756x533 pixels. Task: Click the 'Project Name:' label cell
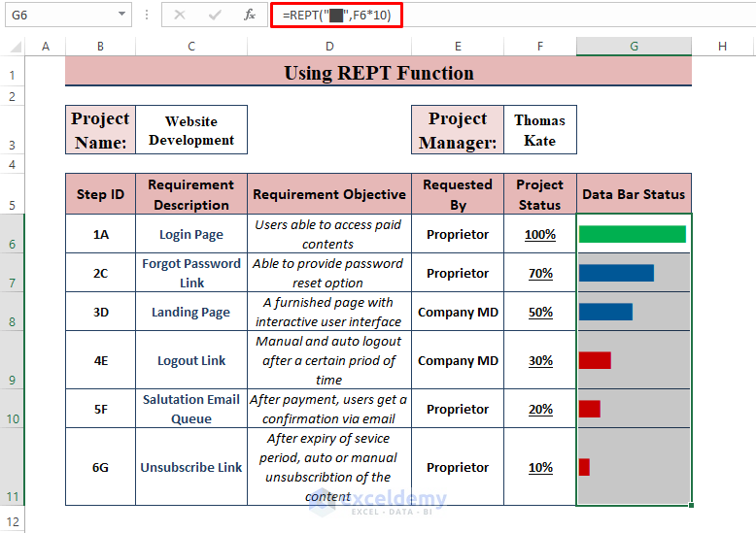(x=100, y=130)
